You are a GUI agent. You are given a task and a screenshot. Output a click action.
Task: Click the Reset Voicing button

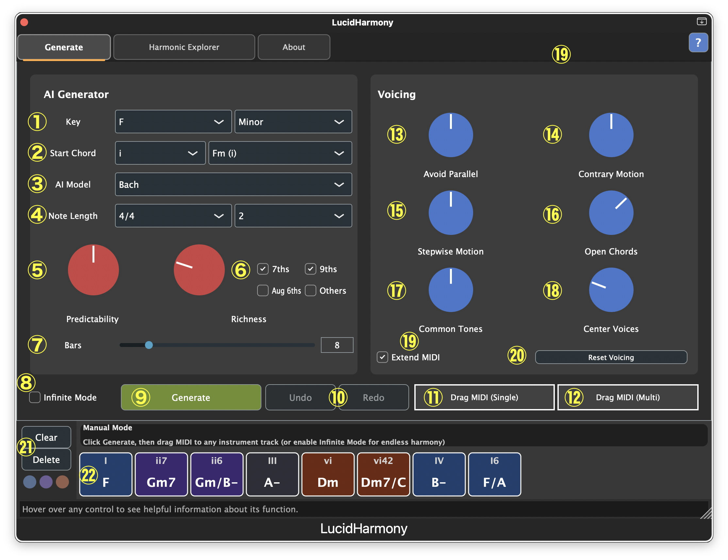click(x=611, y=357)
